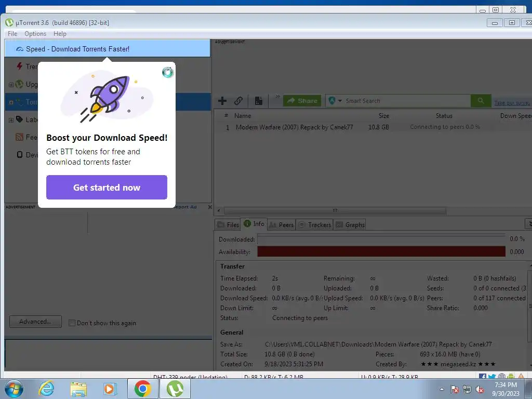Image resolution: width=532 pixels, height=399 pixels.
Task: Expand the Torrents tree node
Action: click(x=11, y=102)
